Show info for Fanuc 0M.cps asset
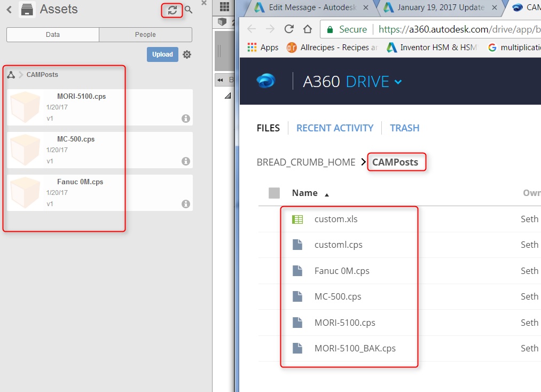 coord(186,204)
